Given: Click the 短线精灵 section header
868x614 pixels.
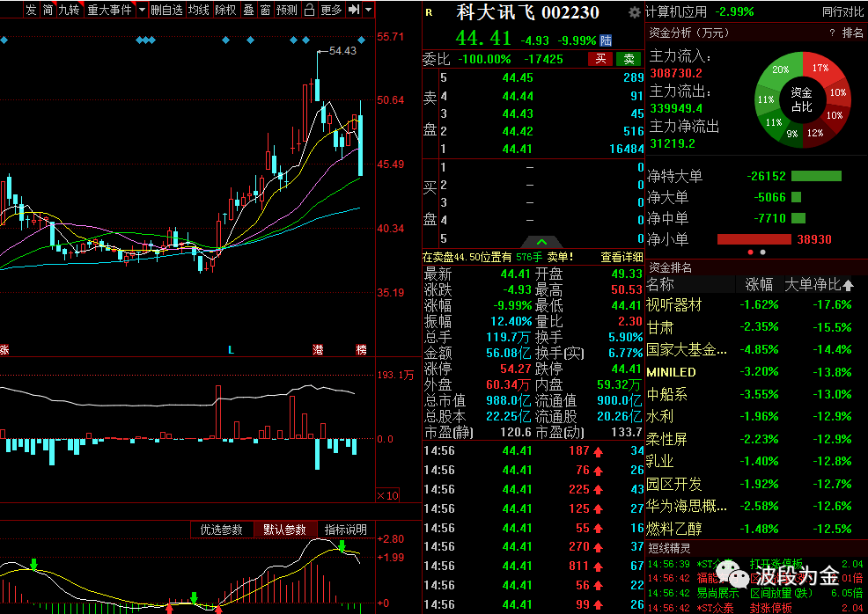Looking at the screenshot, I should [x=670, y=548].
